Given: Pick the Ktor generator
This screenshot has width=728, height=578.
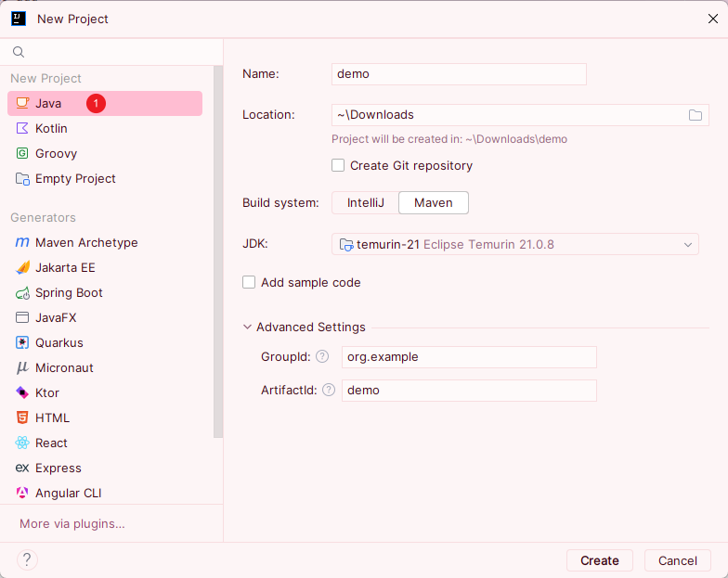Looking at the screenshot, I should pyautogui.click(x=105, y=393).
